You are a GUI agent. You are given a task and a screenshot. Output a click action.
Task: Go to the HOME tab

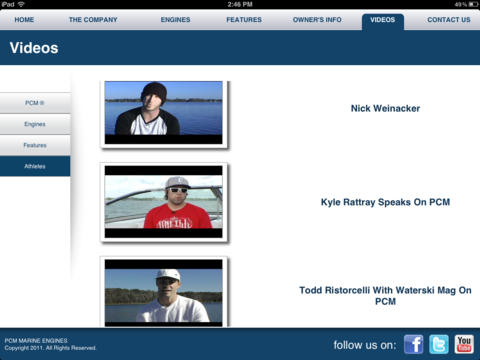[24, 20]
